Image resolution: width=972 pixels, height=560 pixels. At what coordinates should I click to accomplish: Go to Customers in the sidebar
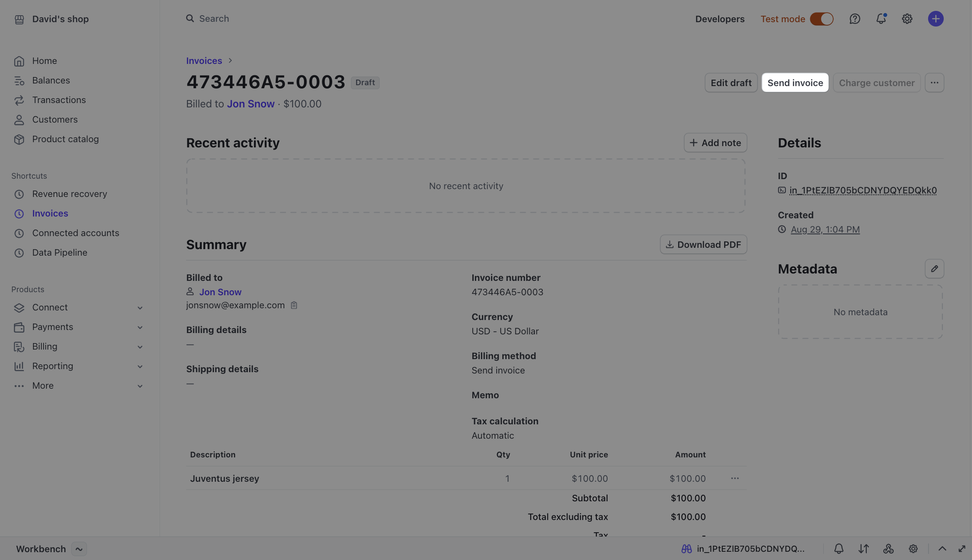[x=55, y=120]
